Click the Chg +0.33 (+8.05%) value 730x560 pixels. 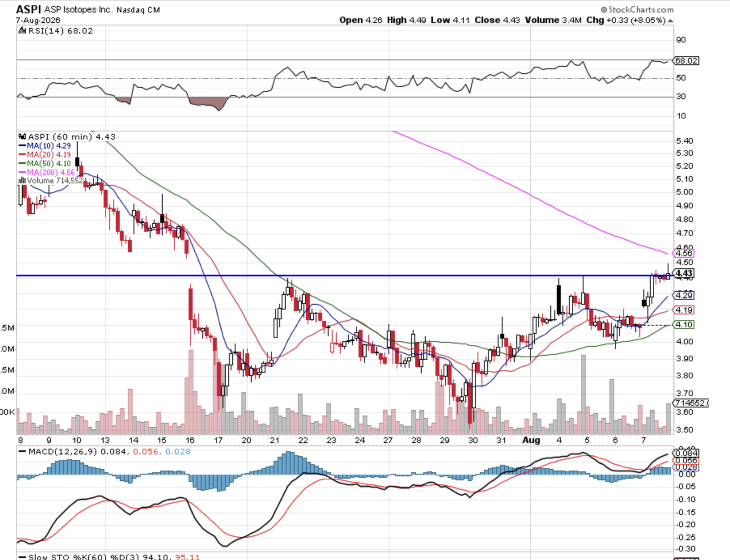pos(626,20)
